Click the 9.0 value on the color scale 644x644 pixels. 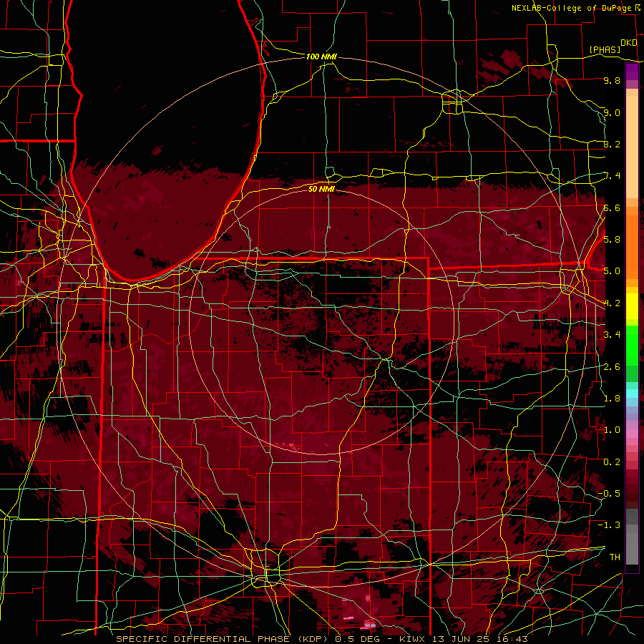click(612, 112)
